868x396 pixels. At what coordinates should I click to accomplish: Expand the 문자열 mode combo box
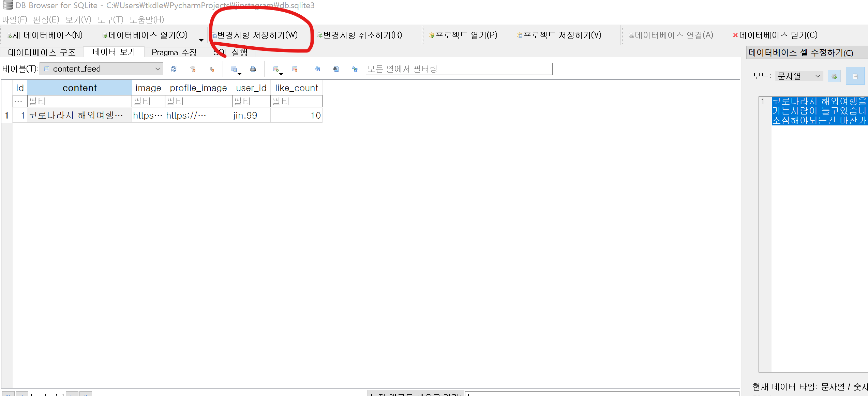(x=799, y=76)
